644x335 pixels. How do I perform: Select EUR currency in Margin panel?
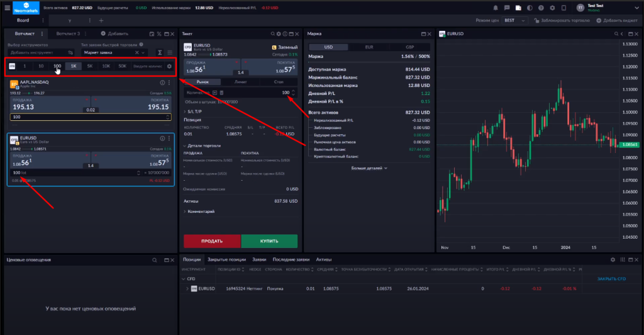pos(369,47)
